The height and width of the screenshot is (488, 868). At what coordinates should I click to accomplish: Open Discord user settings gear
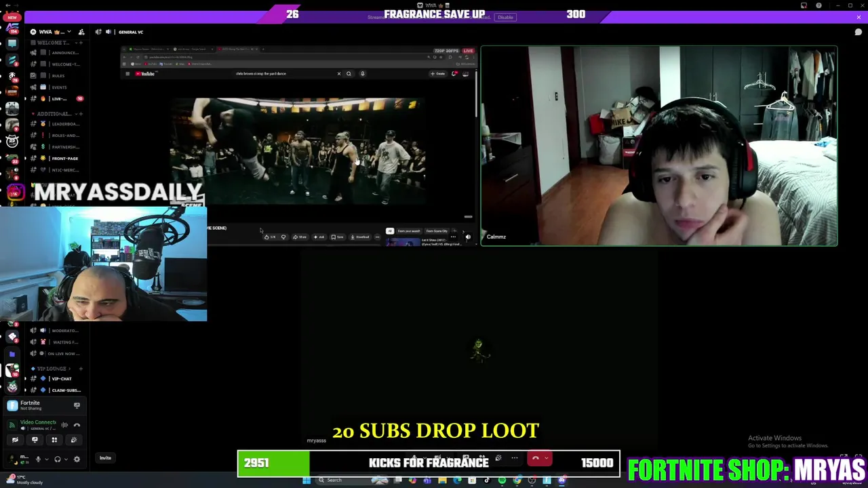[77, 459]
